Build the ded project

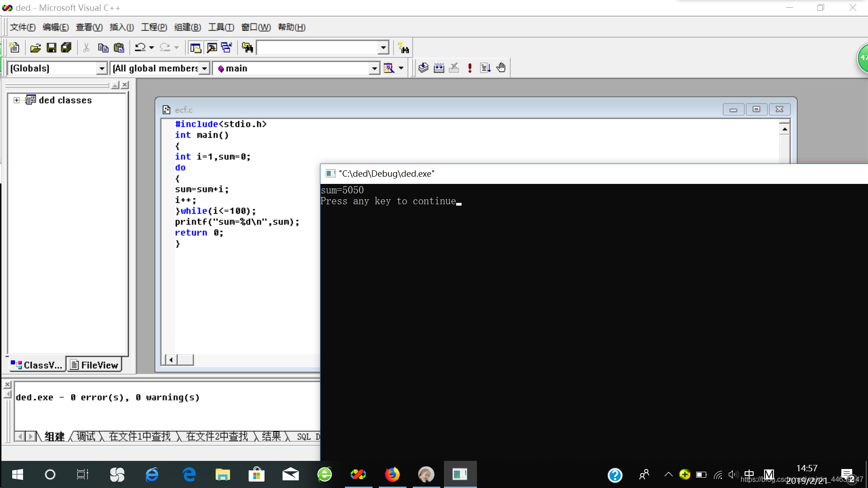pyautogui.click(x=439, y=68)
